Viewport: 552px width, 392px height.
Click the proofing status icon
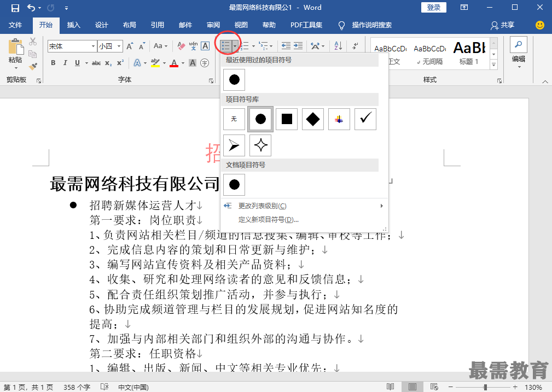tap(104, 387)
